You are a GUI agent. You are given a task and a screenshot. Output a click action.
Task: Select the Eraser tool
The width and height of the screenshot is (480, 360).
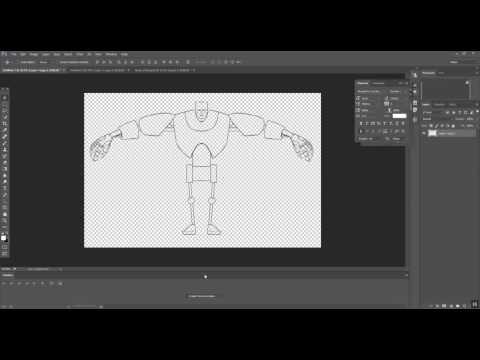click(x=5, y=162)
